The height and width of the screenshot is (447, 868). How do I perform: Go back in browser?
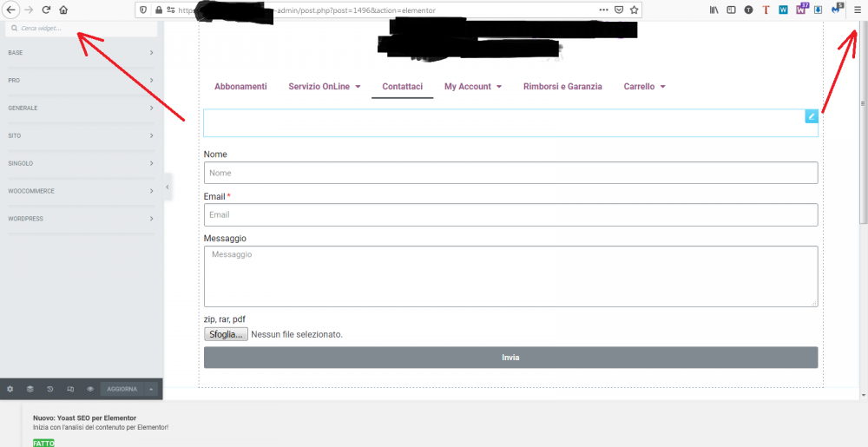click(x=10, y=10)
